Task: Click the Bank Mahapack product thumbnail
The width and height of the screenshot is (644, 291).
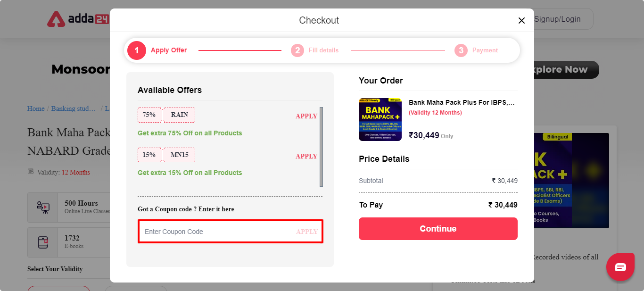Action: 380,119
